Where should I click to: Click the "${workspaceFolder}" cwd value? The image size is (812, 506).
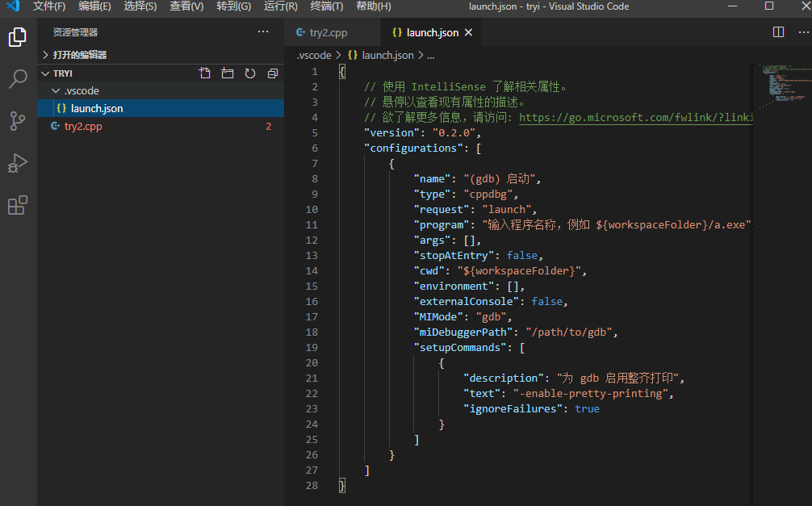pyautogui.click(x=519, y=271)
